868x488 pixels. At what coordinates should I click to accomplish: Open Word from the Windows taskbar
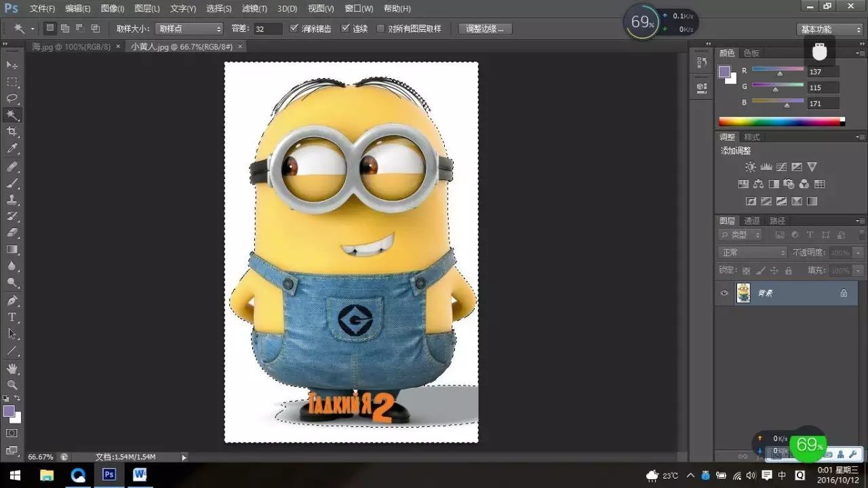(x=140, y=474)
